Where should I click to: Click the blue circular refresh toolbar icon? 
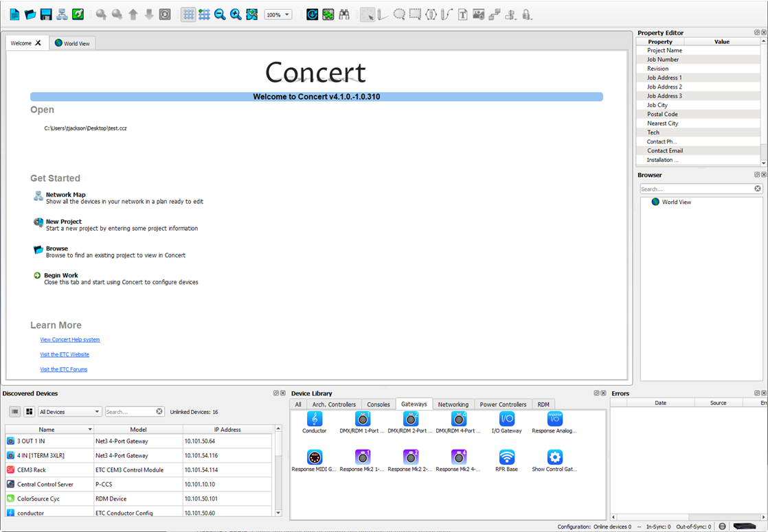(312, 14)
